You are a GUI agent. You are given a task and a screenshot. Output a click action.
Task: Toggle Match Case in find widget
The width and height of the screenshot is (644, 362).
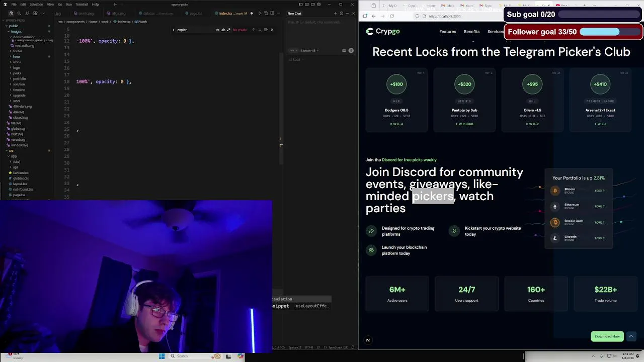pos(218,30)
